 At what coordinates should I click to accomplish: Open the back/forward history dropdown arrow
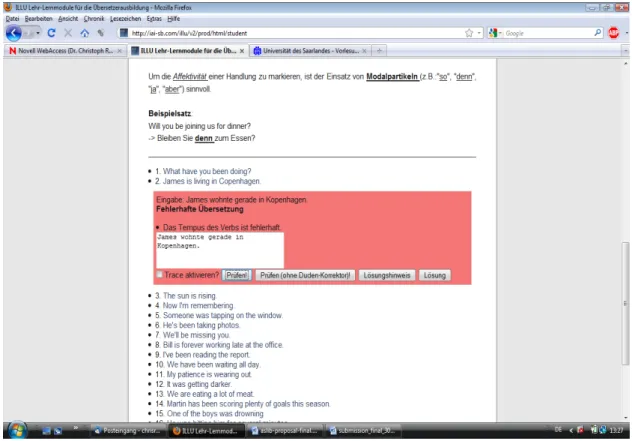(x=38, y=33)
